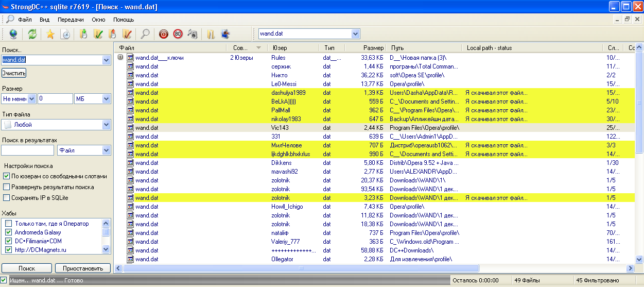Expand the 'wand.dat___ключи' result group
This screenshot has height=287, width=644.
[x=120, y=57]
